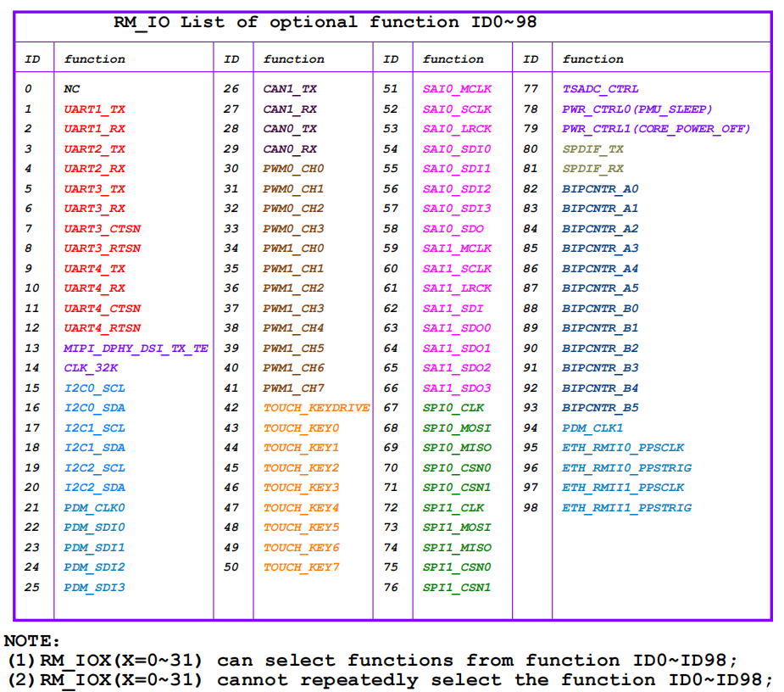Select PDM_CLK0 in the table
This screenshot has width=784, height=692.
(94, 508)
